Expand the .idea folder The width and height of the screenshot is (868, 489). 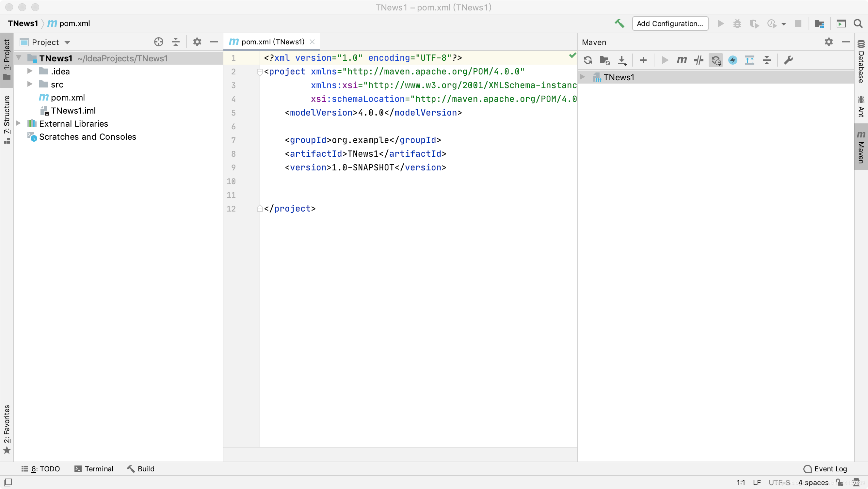[30, 71]
